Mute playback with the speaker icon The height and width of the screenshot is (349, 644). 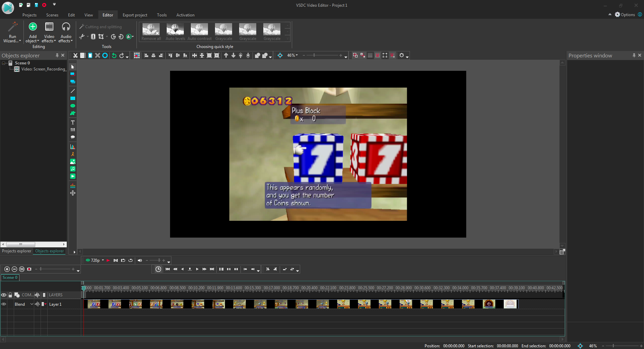140,260
